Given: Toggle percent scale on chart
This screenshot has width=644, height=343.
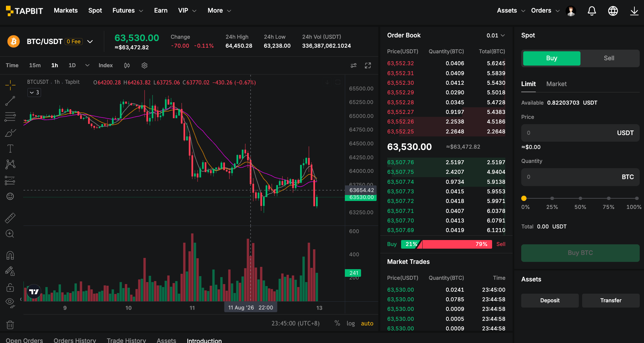Looking at the screenshot, I should (x=337, y=323).
